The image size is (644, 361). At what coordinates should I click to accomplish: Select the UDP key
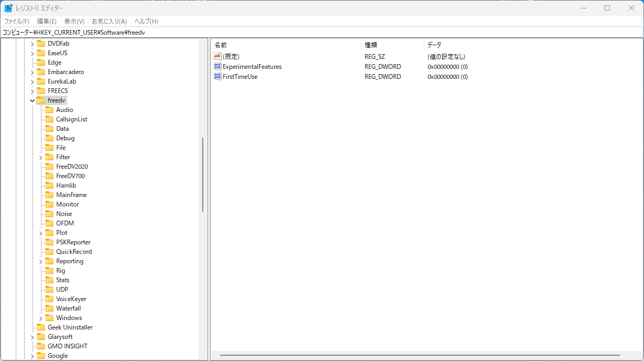(x=62, y=290)
